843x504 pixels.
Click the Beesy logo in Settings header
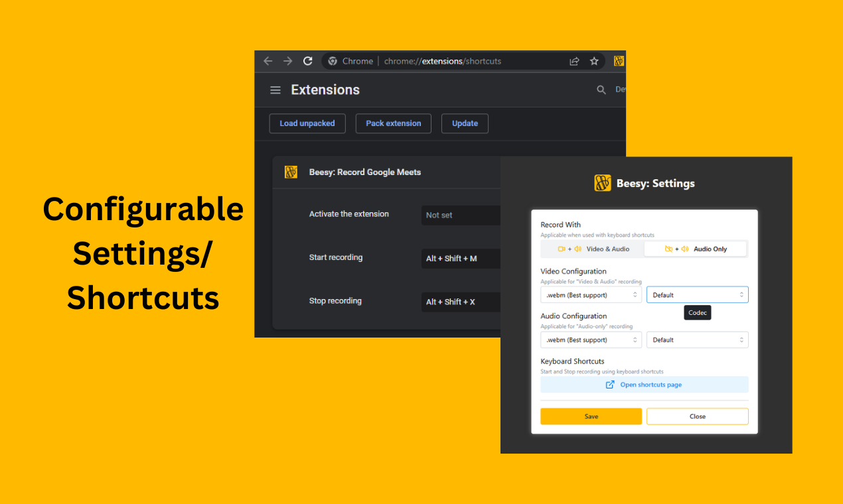click(603, 183)
